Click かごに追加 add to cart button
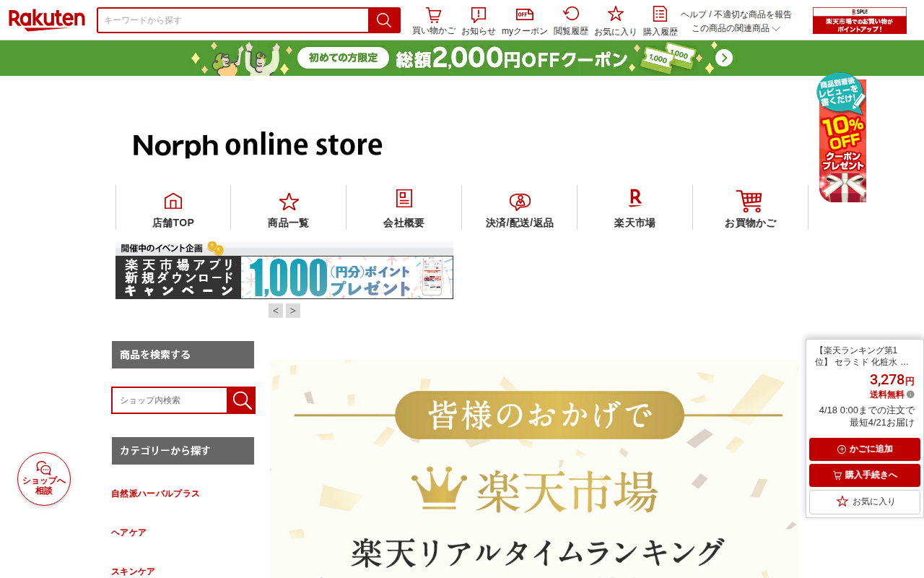 click(865, 449)
